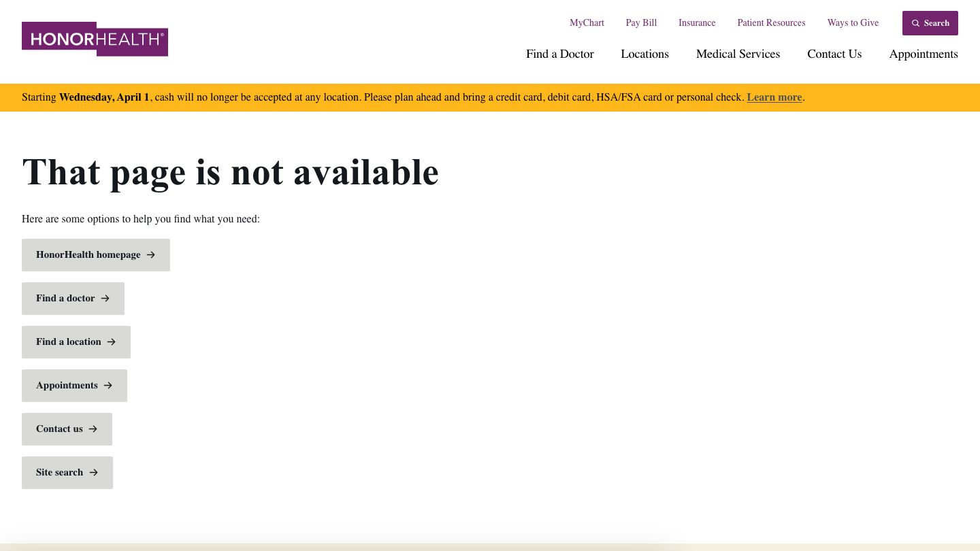Click arrow icon on gray Appointments button
Screen dimensions: 980x551
pyautogui.click(x=108, y=386)
